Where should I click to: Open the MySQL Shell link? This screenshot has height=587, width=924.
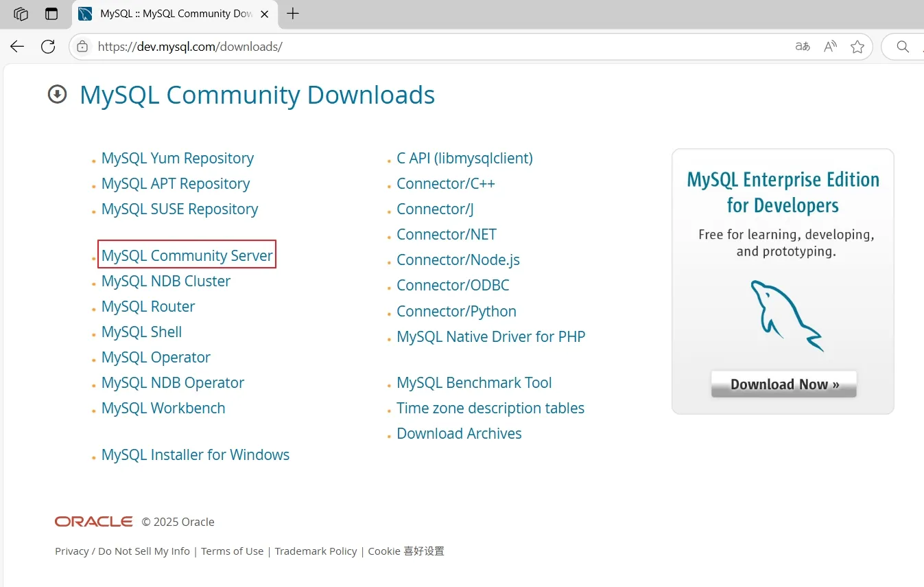click(142, 332)
